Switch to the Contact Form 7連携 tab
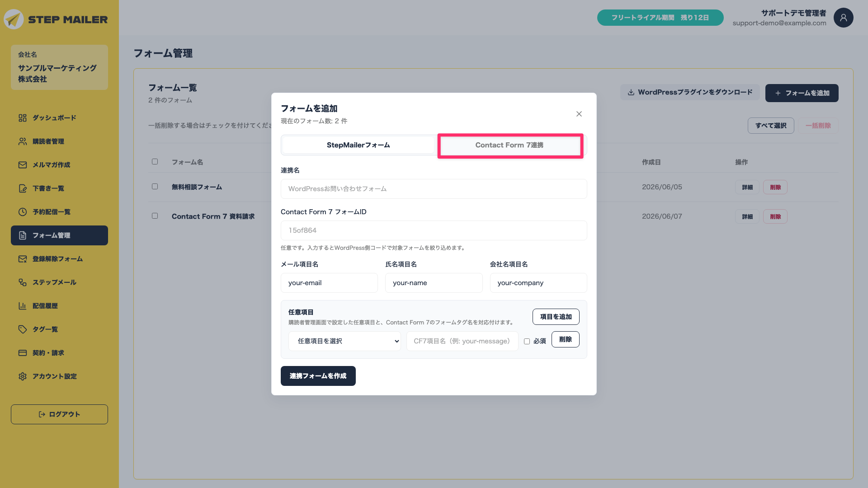Screen dimensions: 868x488 [x=509, y=145]
